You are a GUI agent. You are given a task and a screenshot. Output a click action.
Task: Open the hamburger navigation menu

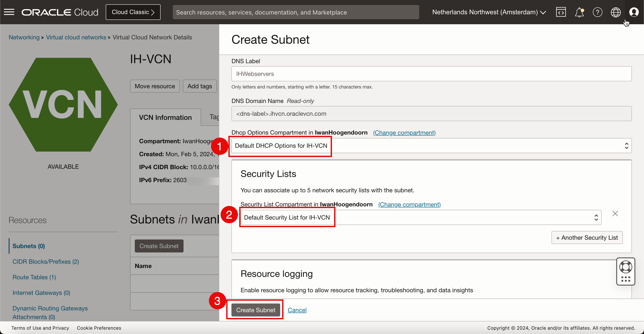coord(9,12)
